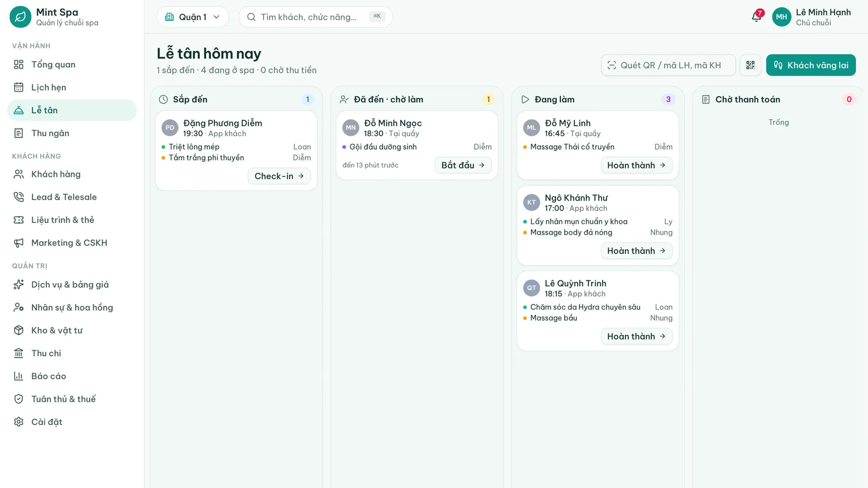Open the notification bell
This screenshot has height=488, width=868.
point(757,17)
